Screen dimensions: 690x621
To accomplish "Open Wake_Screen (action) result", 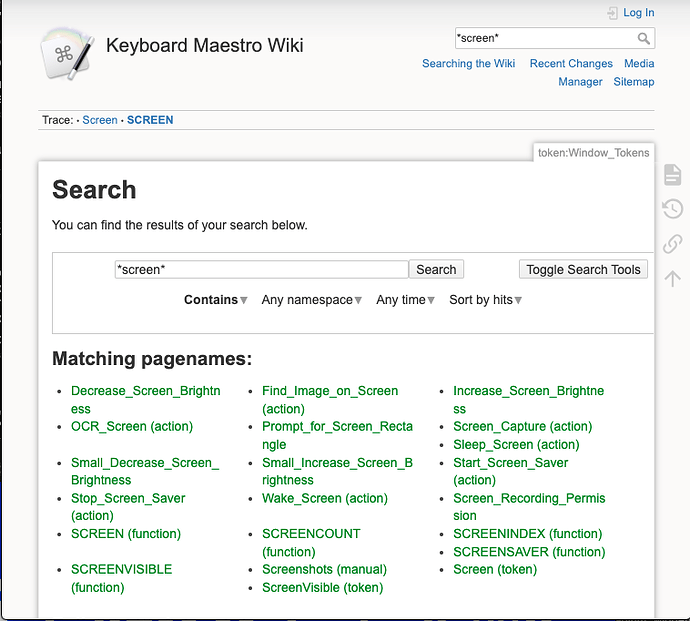I will [325, 498].
